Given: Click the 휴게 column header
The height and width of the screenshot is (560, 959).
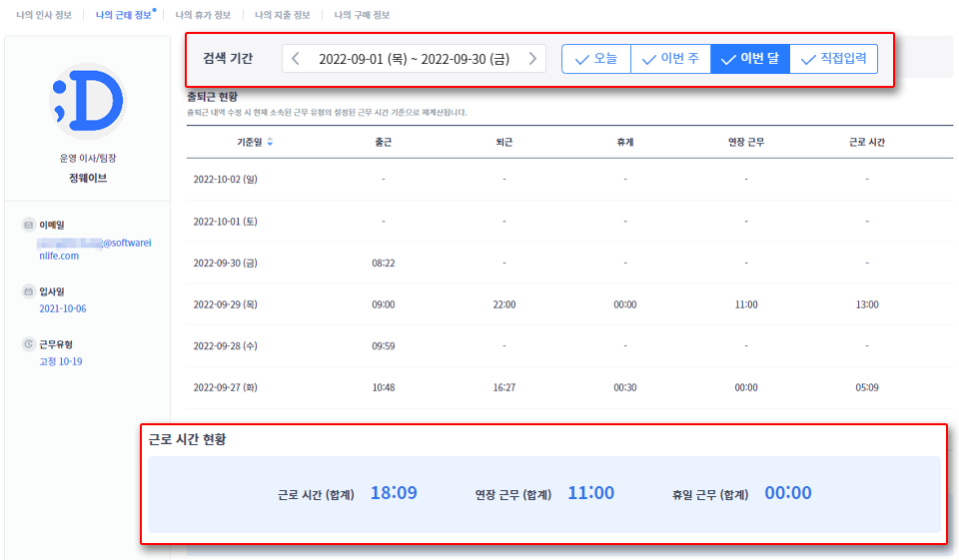Looking at the screenshot, I should [x=625, y=142].
